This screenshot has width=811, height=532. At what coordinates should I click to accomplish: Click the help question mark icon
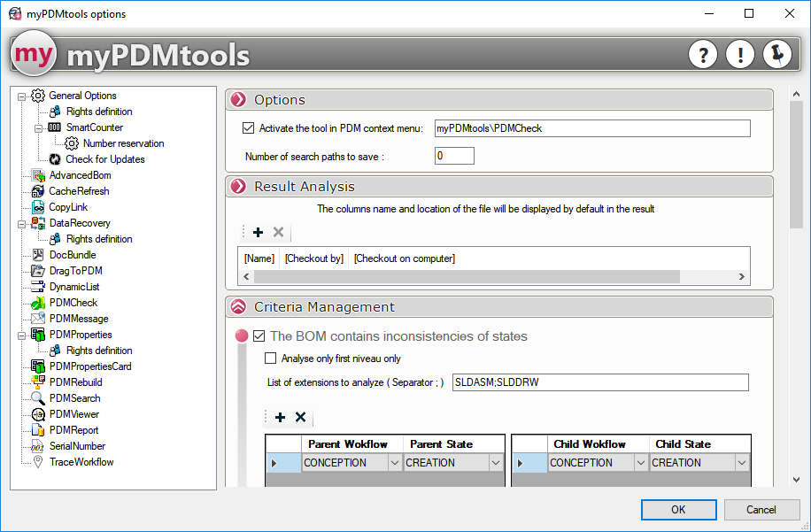click(703, 55)
